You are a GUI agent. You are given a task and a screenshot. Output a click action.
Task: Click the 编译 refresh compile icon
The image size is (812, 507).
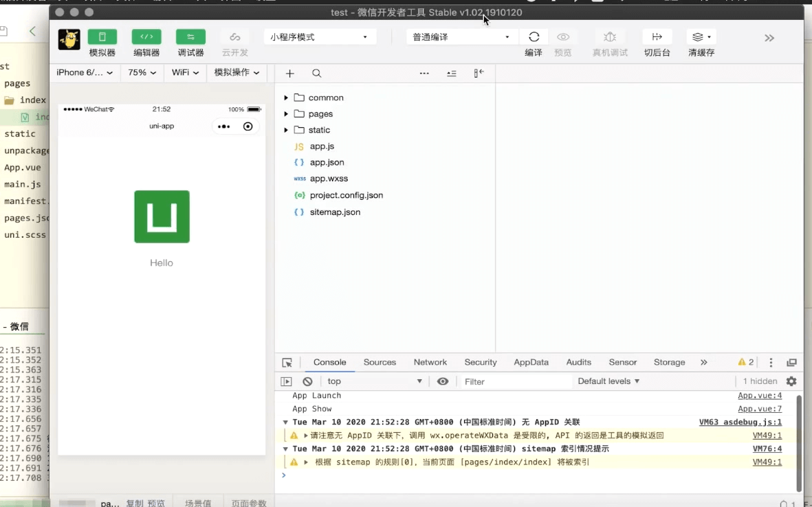click(x=534, y=36)
